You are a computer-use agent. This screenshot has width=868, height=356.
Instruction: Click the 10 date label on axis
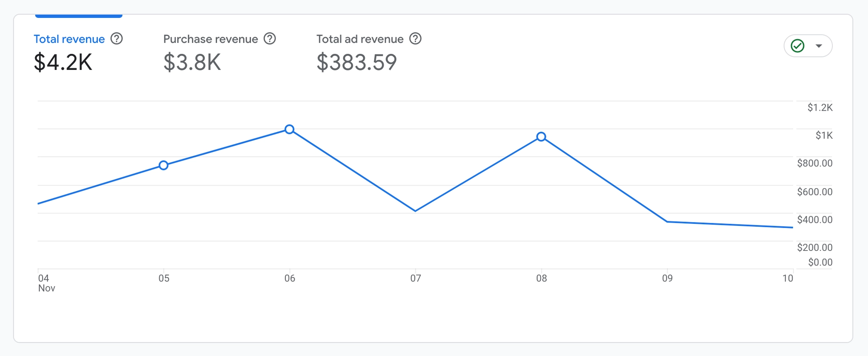coord(787,278)
